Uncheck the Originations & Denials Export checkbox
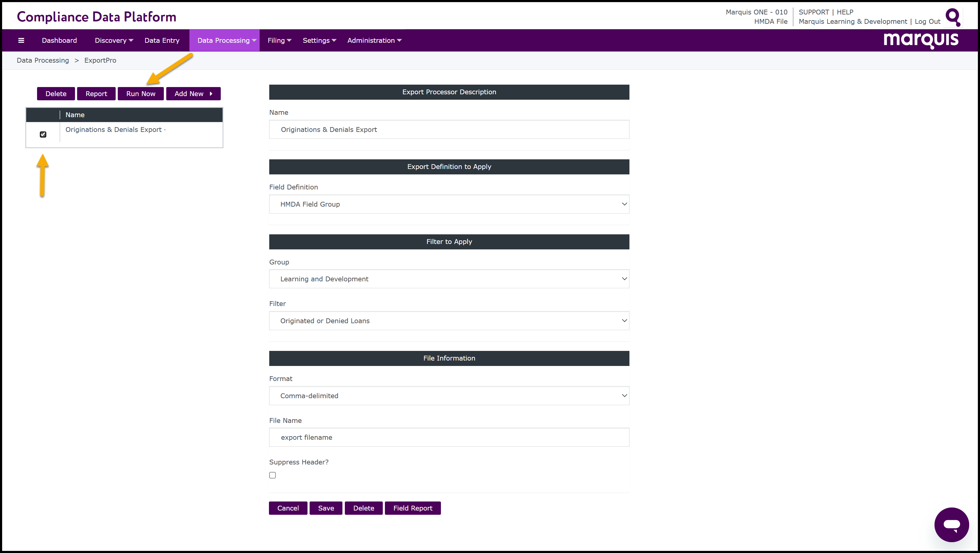The width and height of the screenshot is (980, 553). [x=43, y=134]
